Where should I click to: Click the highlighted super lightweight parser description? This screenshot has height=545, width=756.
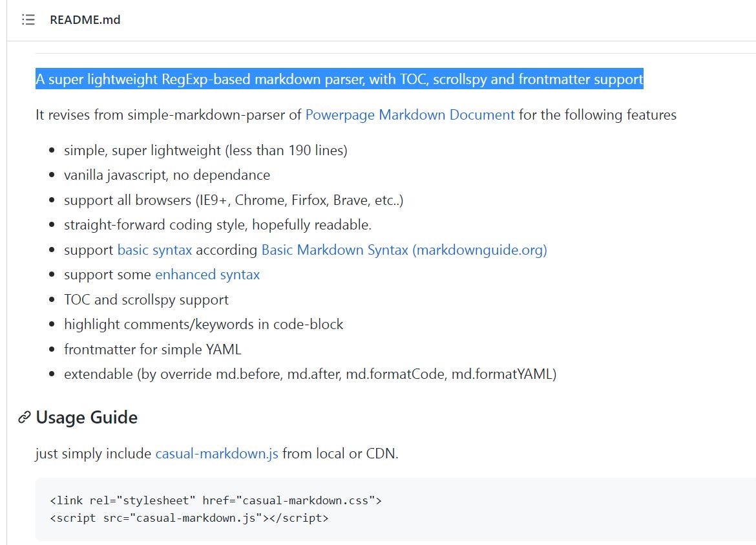pos(339,79)
